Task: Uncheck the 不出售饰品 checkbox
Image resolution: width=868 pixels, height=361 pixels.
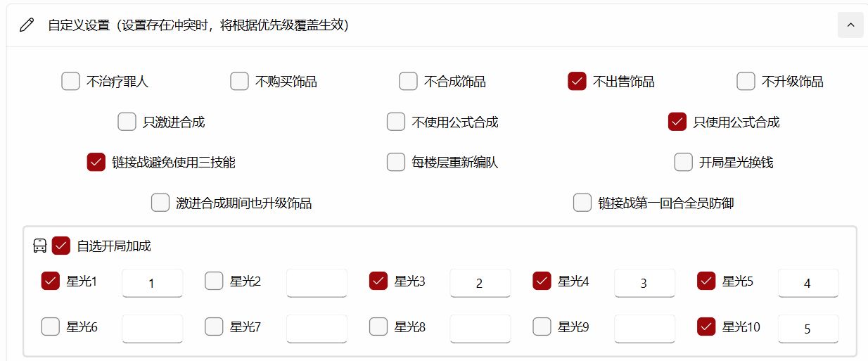Action: point(577,82)
